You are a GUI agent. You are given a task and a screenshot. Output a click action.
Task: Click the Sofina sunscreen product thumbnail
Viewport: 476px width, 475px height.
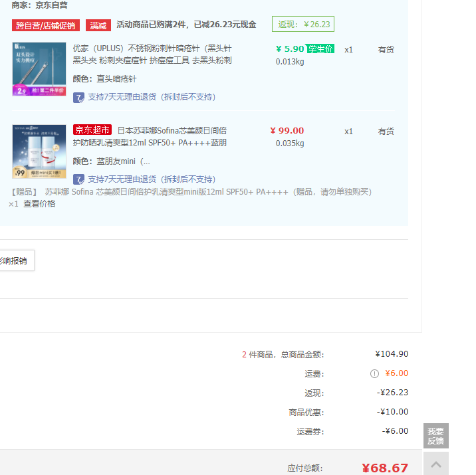tap(39, 151)
